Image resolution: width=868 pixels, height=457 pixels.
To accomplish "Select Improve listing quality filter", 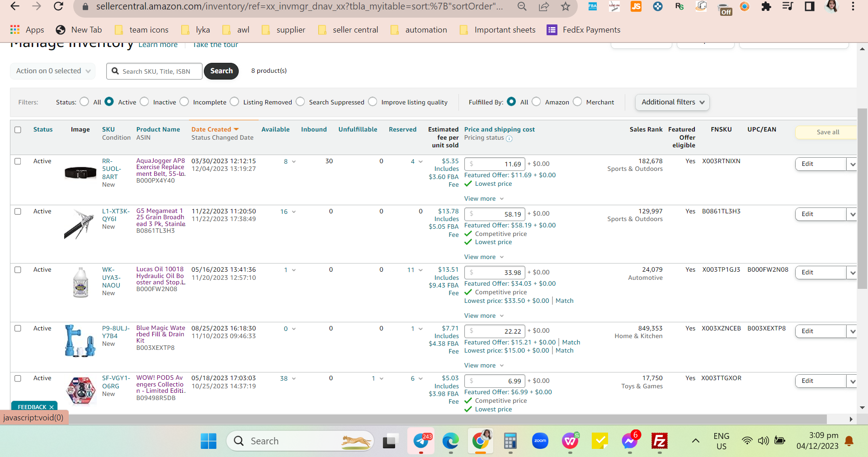I will tap(373, 102).
